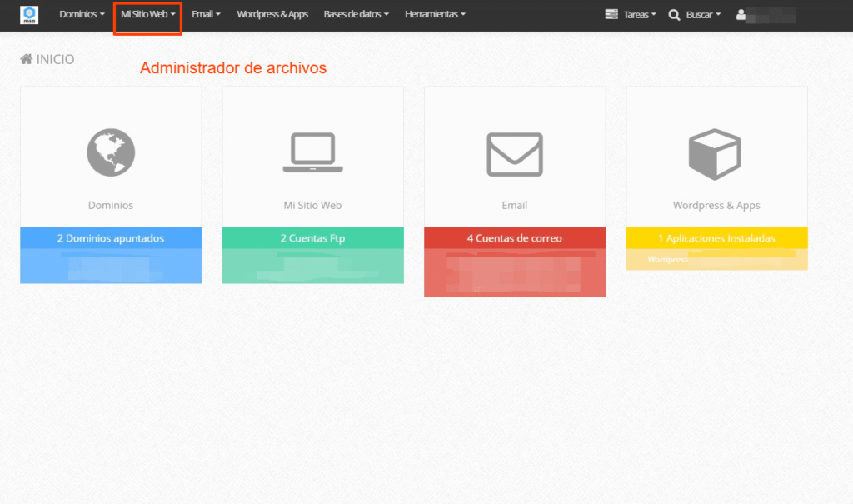This screenshot has width=853, height=504.
Task: Click the envelope icon on the Email card
Action: pos(514,154)
